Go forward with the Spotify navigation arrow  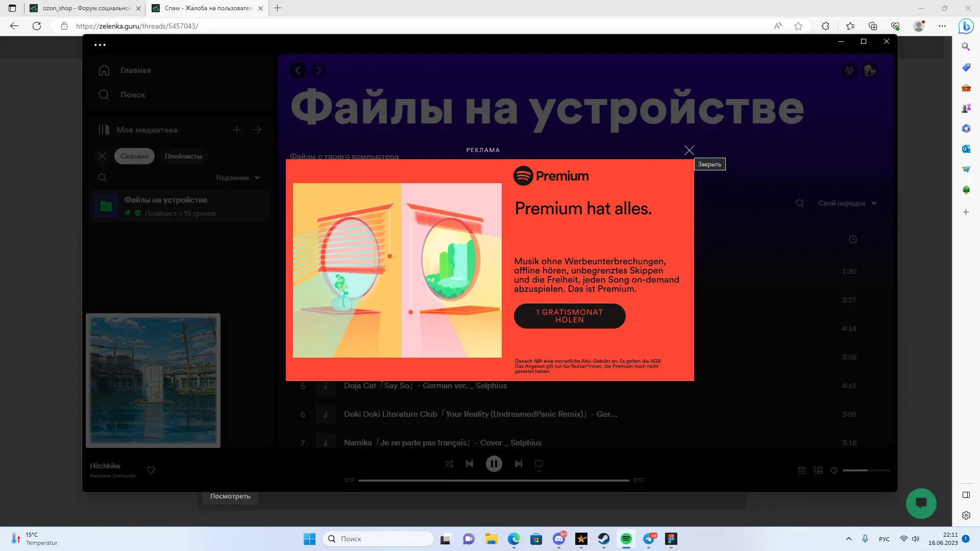click(x=318, y=70)
